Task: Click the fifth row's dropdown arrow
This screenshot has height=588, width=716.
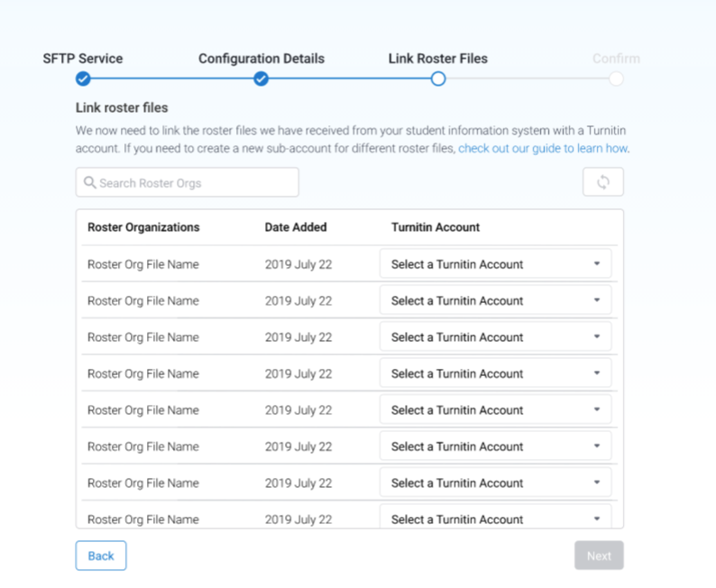Action: [596, 409]
